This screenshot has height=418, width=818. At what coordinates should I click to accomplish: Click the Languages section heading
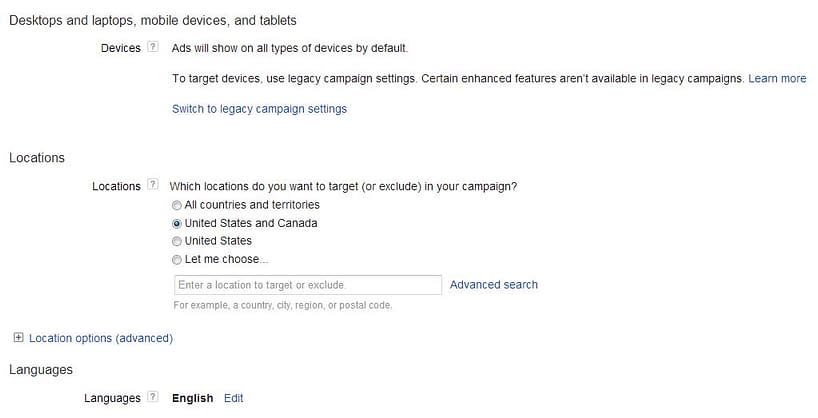(41, 370)
